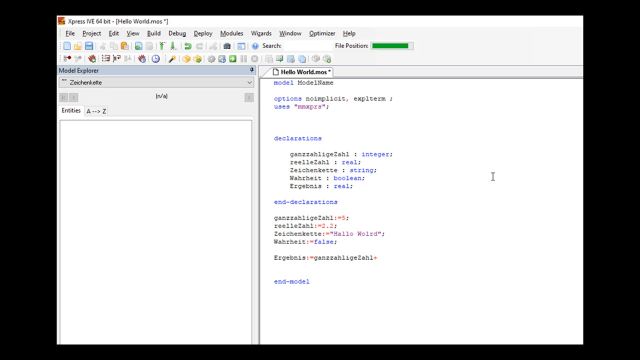
Task: Click the second yellow shield icon
Action: tap(198, 59)
